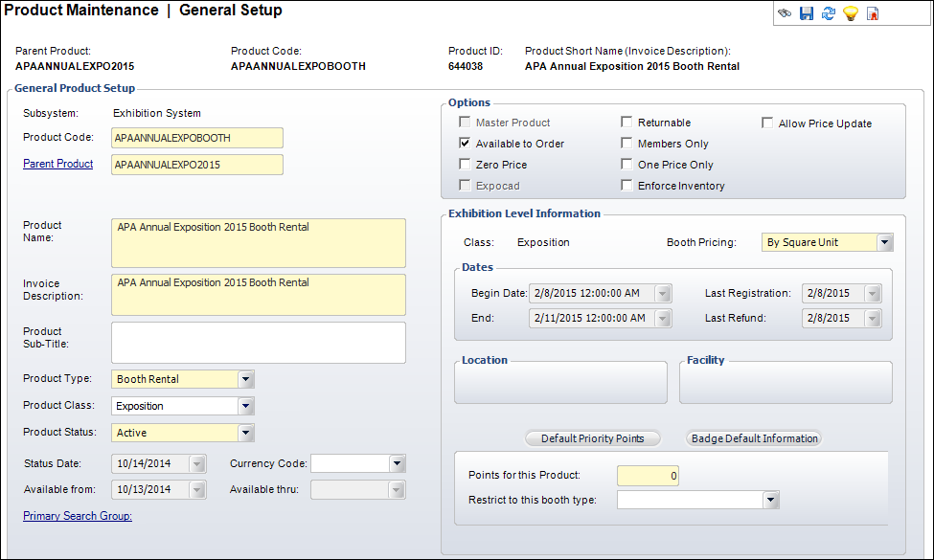
Task: Check the Allow Price Update checkbox
Action: pyautogui.click(x=767, y=123)
